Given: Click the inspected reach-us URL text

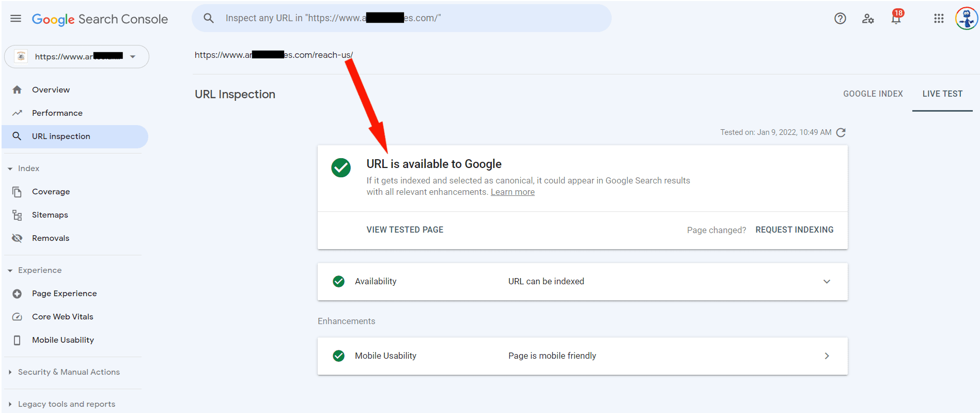Looking at the screenshot, I should 274,55.
